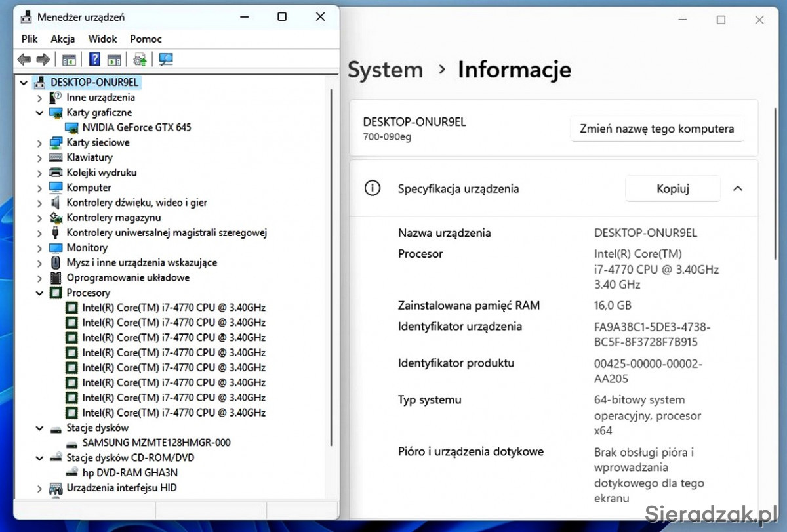Maximize the Menedżer urządzeń window
The image size is (787, 532).
click(x=282, y=17)
